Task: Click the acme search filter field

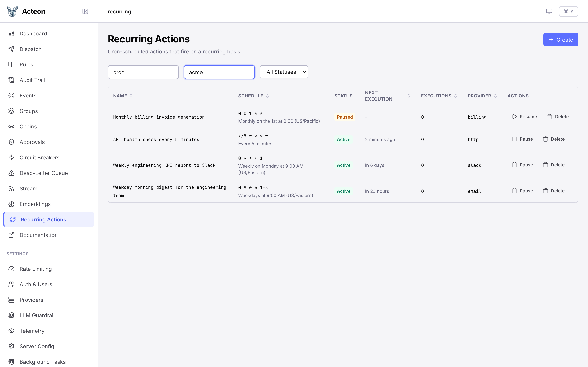Action: tap(219, 72)
